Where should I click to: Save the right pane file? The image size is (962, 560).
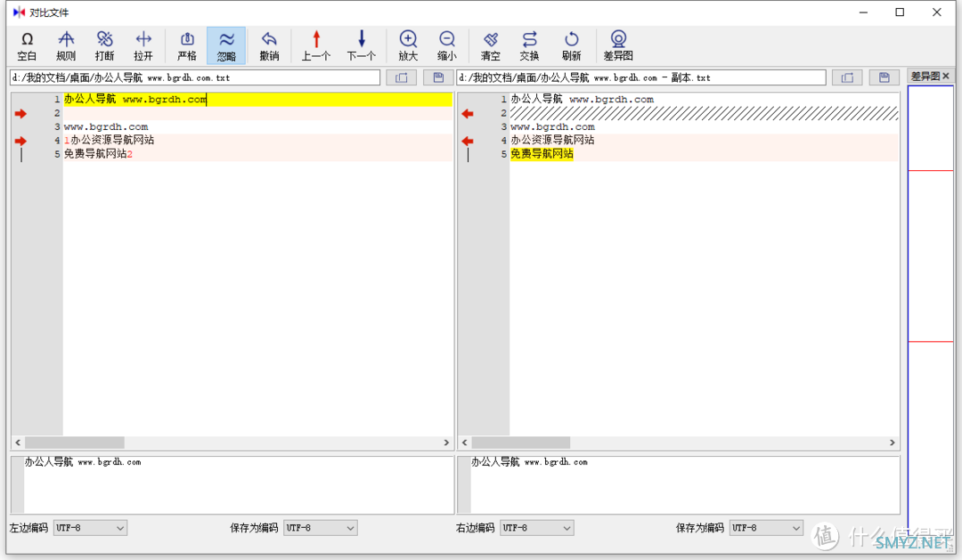(885, 77)
